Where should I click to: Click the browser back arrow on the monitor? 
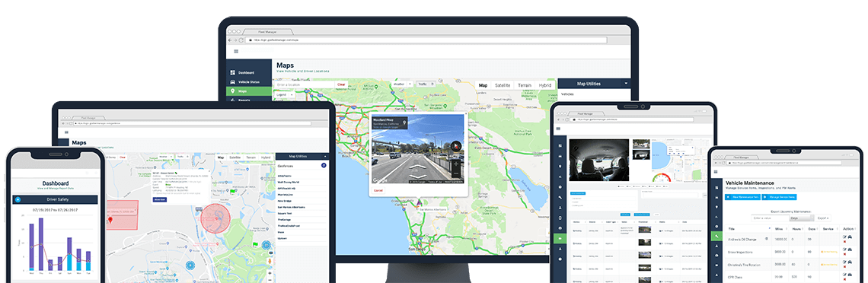[230, 40]
